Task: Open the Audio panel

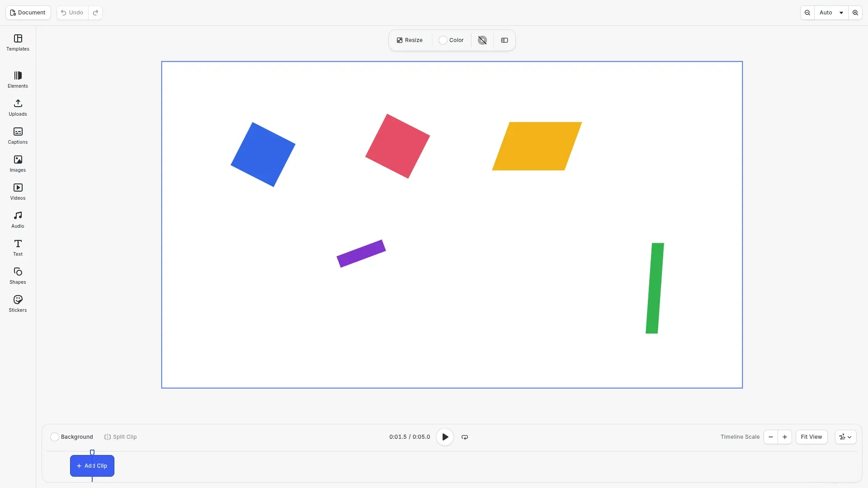Action: [18, 220]
